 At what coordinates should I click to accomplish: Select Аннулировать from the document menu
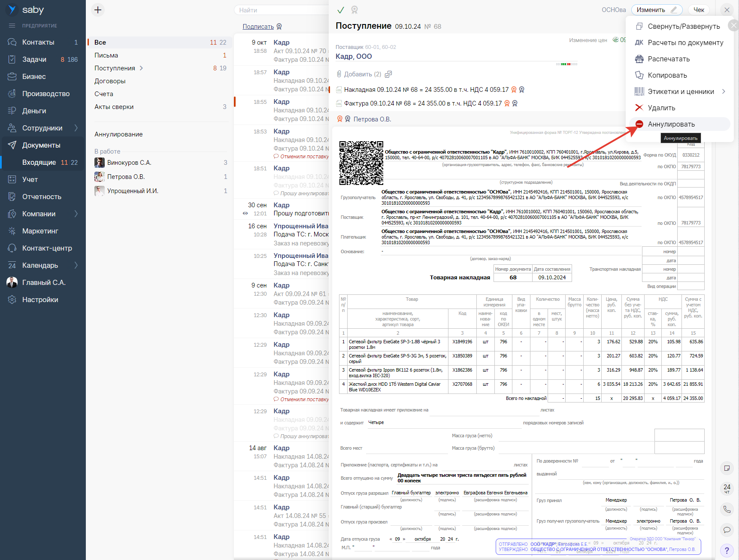671,124
